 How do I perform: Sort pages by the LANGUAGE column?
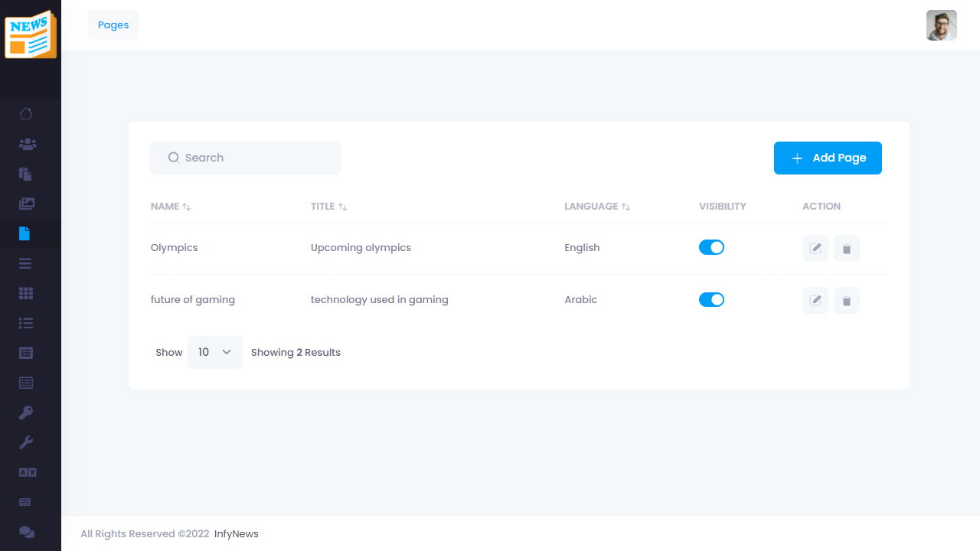[597, 206]
